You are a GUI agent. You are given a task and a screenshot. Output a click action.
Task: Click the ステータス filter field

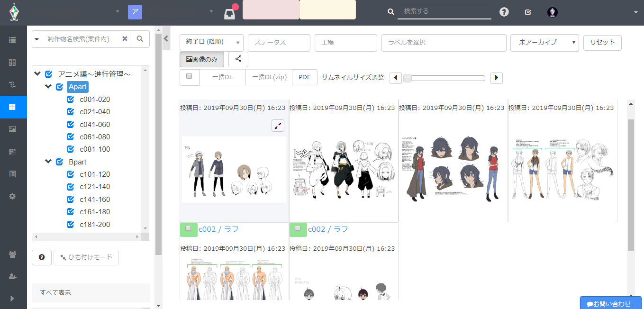tap(279, 43)
